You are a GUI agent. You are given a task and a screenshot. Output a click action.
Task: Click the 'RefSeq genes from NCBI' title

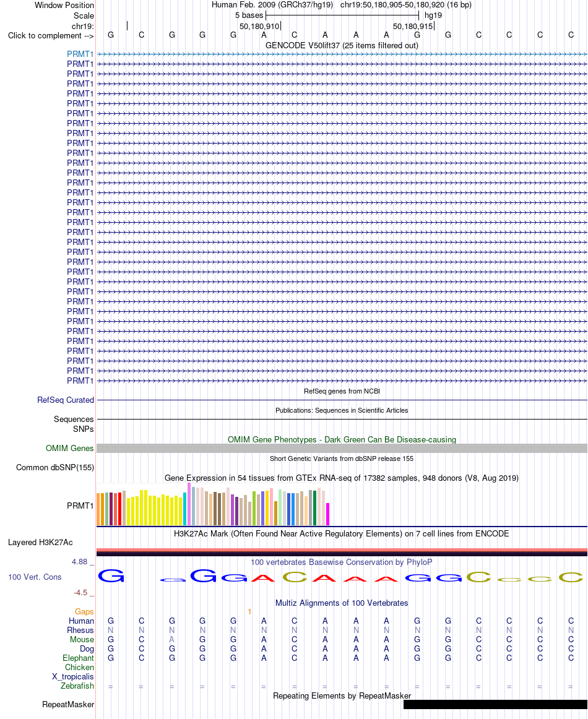pyautogui.click(x=342, y=391)
